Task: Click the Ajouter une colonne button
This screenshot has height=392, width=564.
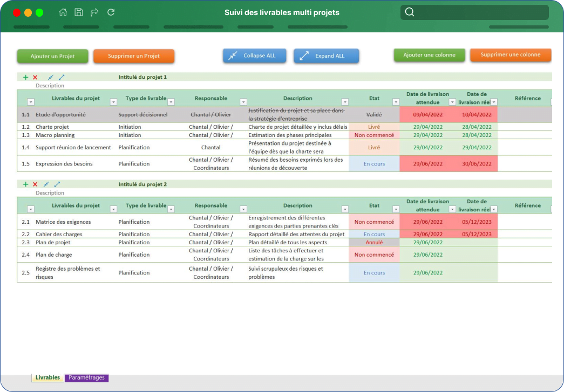Action: coord(429,55)
